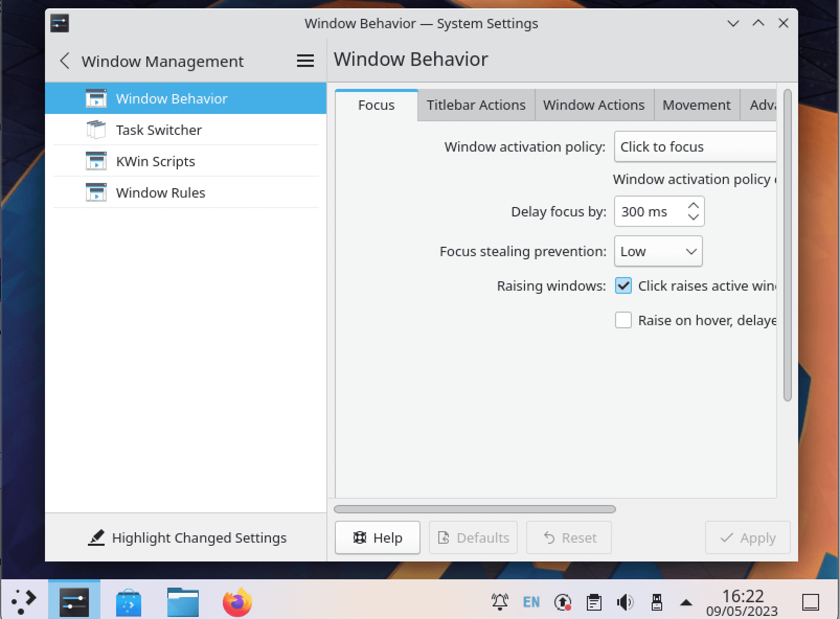The image size is (840, 619).
Task: Launch Discover software center from the taskbar
Action: (x=129, y=602)
